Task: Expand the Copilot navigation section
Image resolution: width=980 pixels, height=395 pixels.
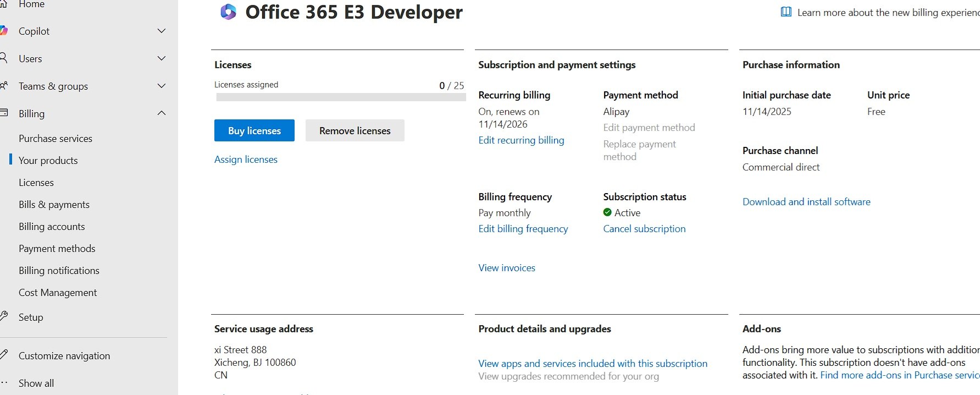Action: [162, 31]
